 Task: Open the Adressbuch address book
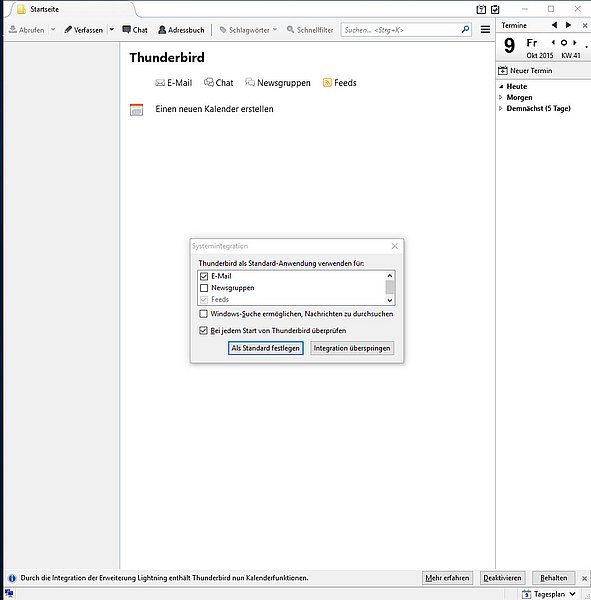click(x=181, y=30)
